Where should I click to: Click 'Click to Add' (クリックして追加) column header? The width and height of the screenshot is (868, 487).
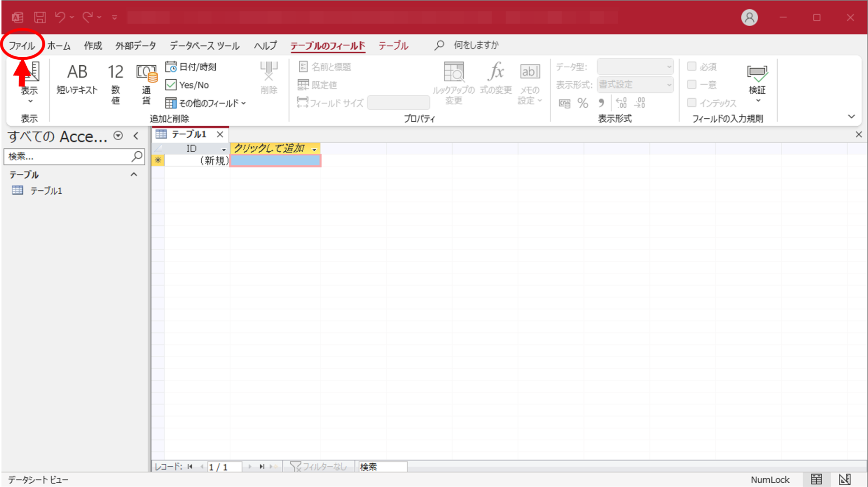(275, 148)
